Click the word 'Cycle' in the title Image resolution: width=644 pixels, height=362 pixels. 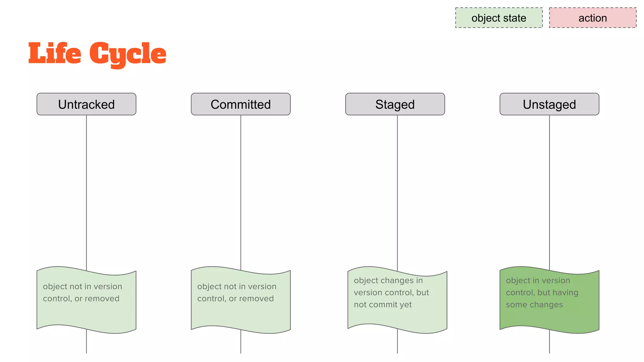[x=128, y=54]
